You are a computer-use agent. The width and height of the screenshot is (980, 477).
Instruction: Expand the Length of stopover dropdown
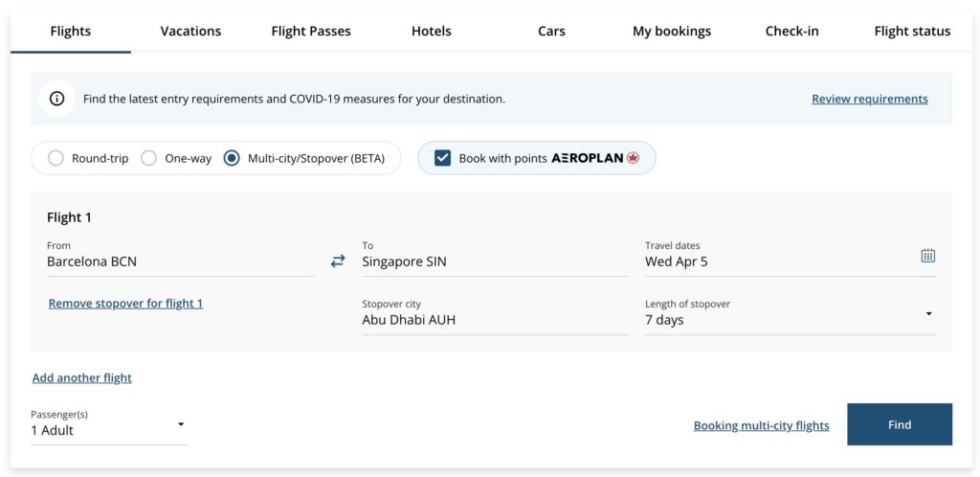click(927, 314)
